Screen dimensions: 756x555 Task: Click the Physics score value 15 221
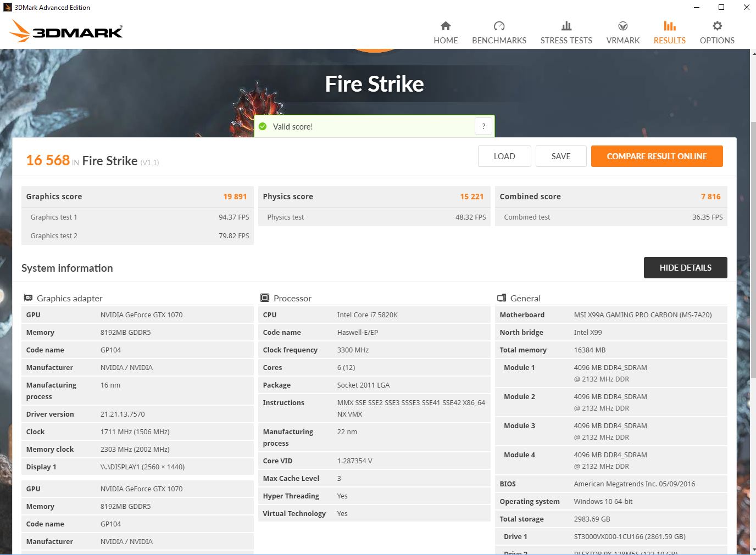472,197
